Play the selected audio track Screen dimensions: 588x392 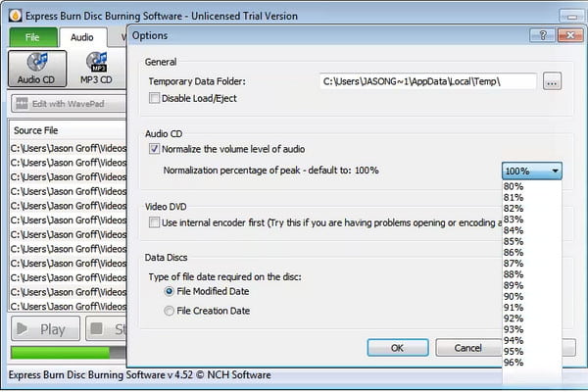point(45,329)
